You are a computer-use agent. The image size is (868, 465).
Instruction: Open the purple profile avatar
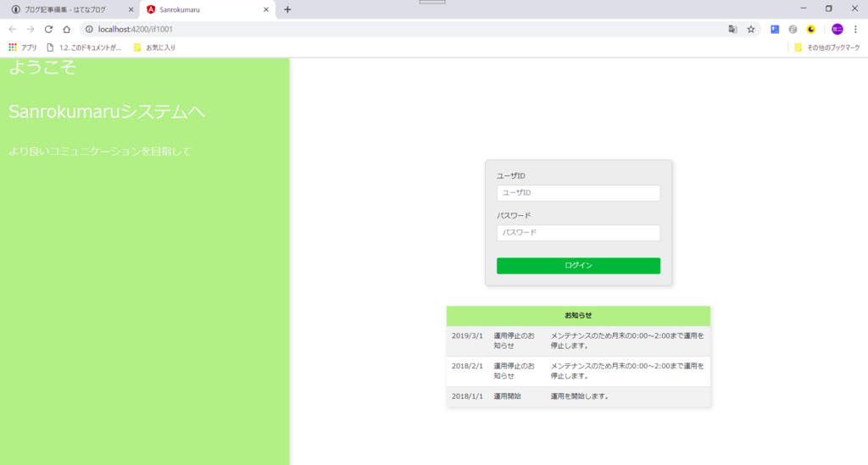837,30
